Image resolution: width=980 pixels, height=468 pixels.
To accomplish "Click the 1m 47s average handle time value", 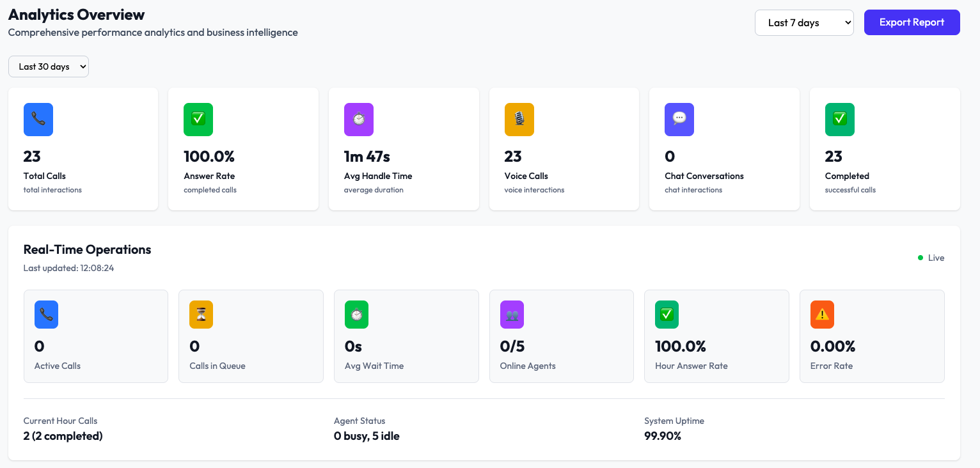I will pos(367,156).
